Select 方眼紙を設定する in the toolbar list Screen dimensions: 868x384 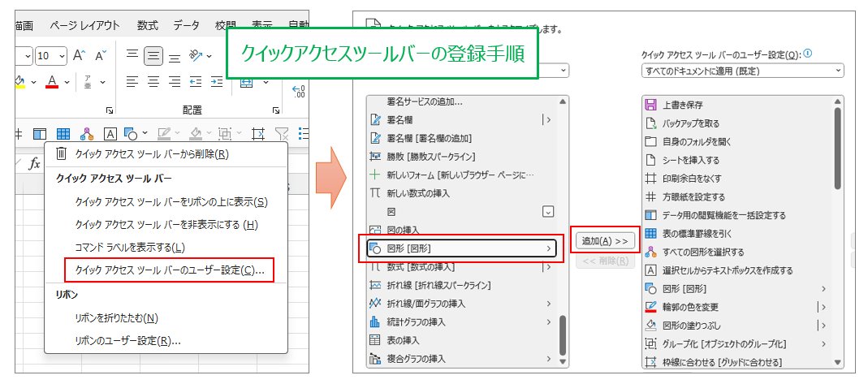737,196
